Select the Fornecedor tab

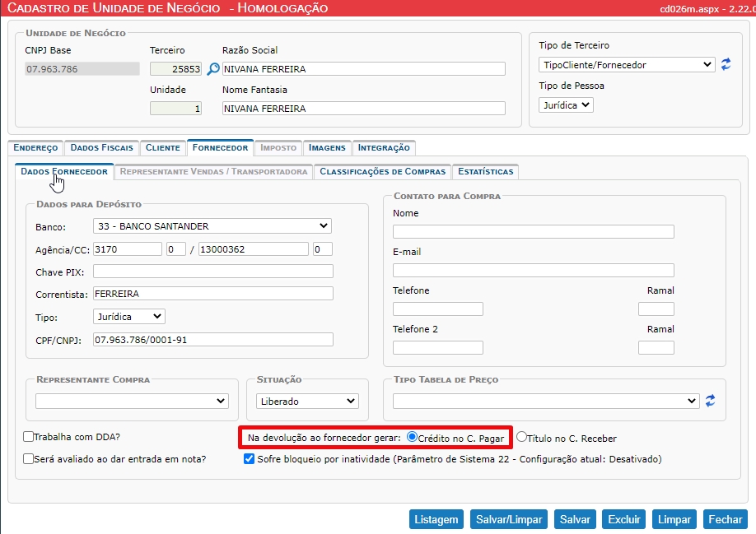pyautogui.click(x=221, y=147)
